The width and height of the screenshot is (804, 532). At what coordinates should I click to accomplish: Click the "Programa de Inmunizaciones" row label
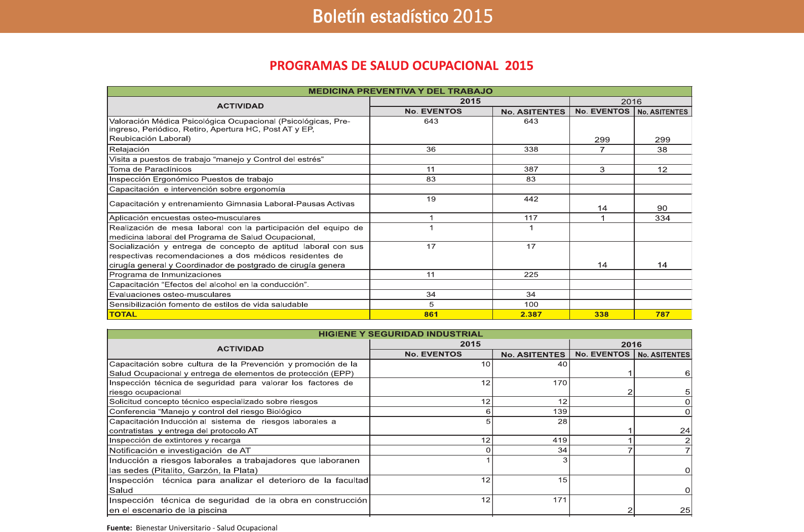(165, 275)
